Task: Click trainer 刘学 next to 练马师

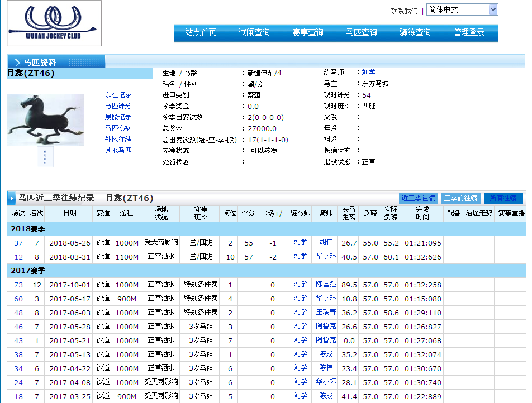Action: 368,73
